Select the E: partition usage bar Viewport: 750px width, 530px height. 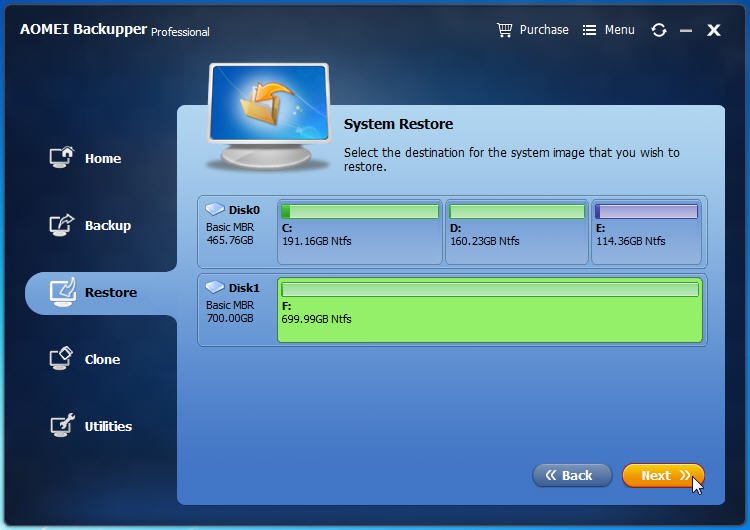click(646, 211)
